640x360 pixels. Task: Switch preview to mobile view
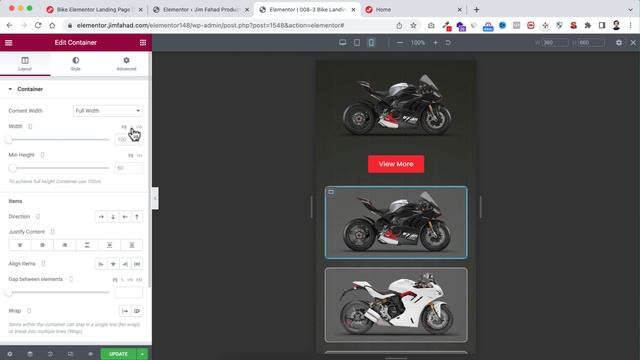371,42
